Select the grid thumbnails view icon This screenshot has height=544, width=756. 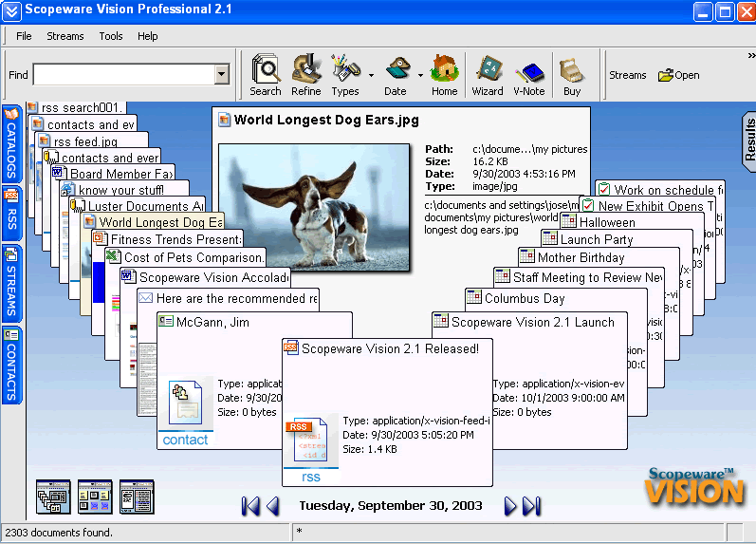coord(95,497)
